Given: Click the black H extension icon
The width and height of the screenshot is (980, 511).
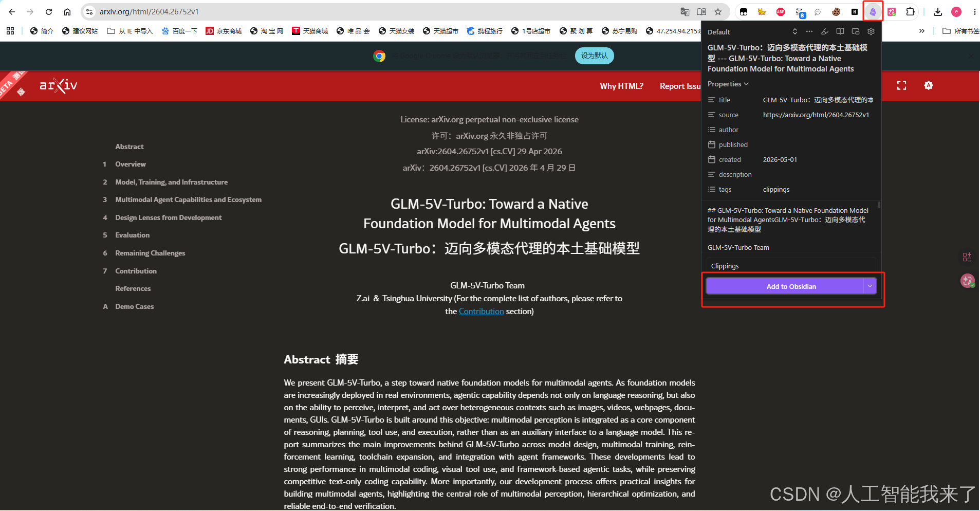Looking at the screenshot, I should [x=855, y=12].
